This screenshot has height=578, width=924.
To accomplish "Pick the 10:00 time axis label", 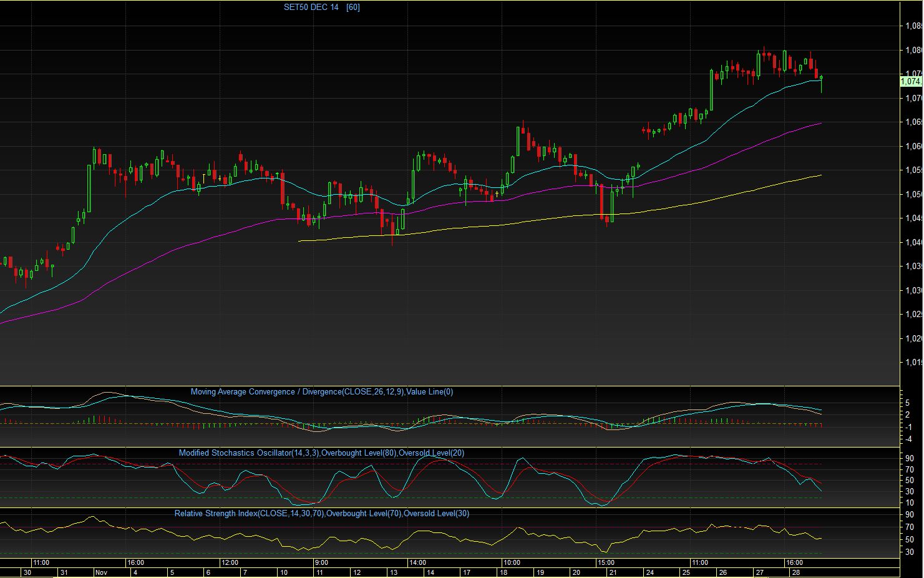I will (512, 563).
